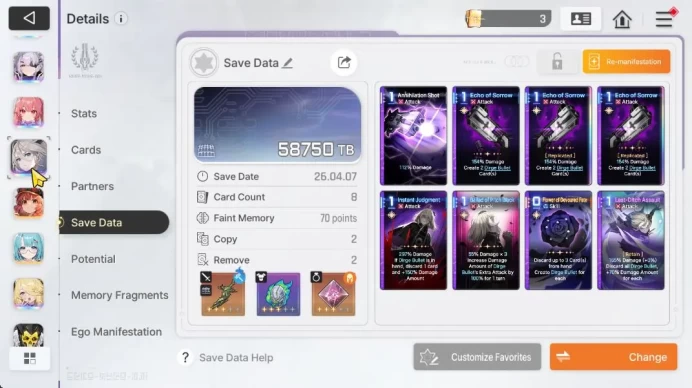Open the Details info icon

[x=121, y=19]
